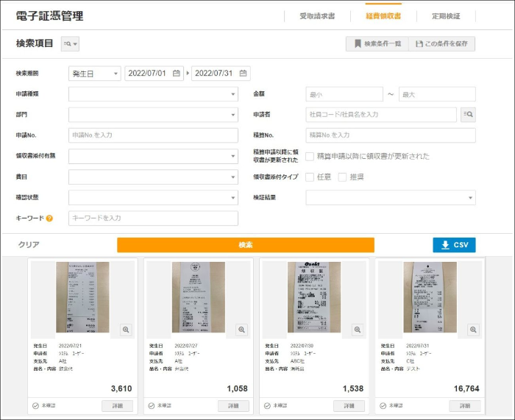Screen dimensions: 515x420
Task: Expand the 部門 dropdown
Action: (153, 115)
